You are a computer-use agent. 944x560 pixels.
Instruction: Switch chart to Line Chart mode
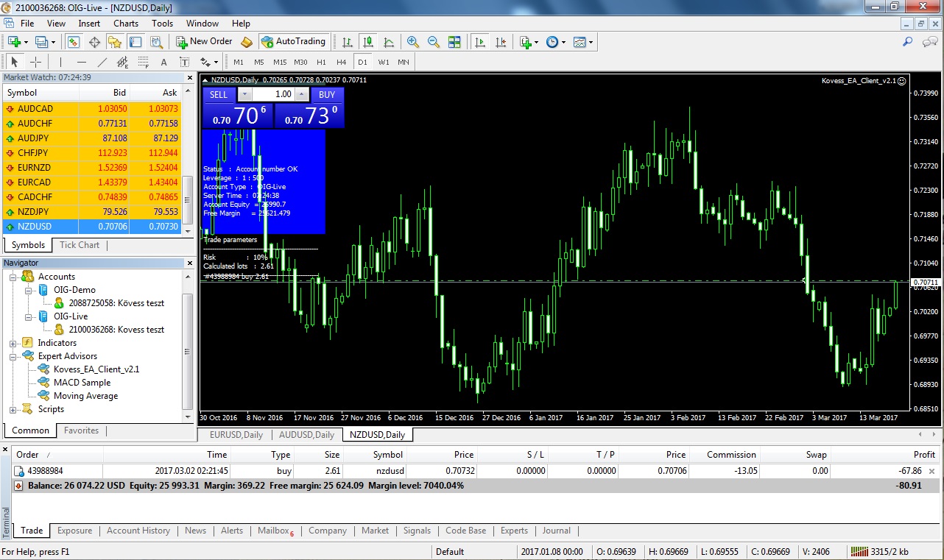[389, 42]
